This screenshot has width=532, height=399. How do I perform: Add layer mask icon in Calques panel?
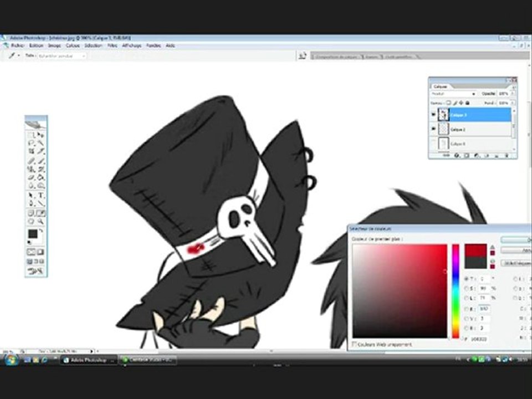point(467,156)
